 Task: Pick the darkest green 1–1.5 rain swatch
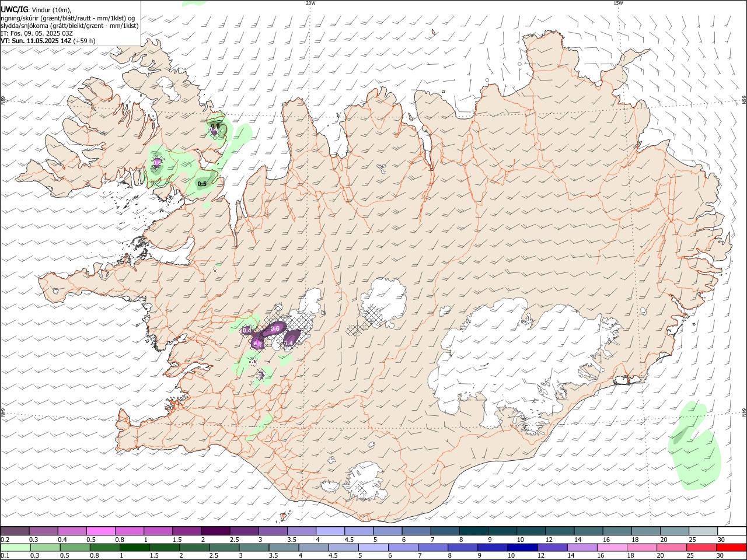(x=134, y=547)
